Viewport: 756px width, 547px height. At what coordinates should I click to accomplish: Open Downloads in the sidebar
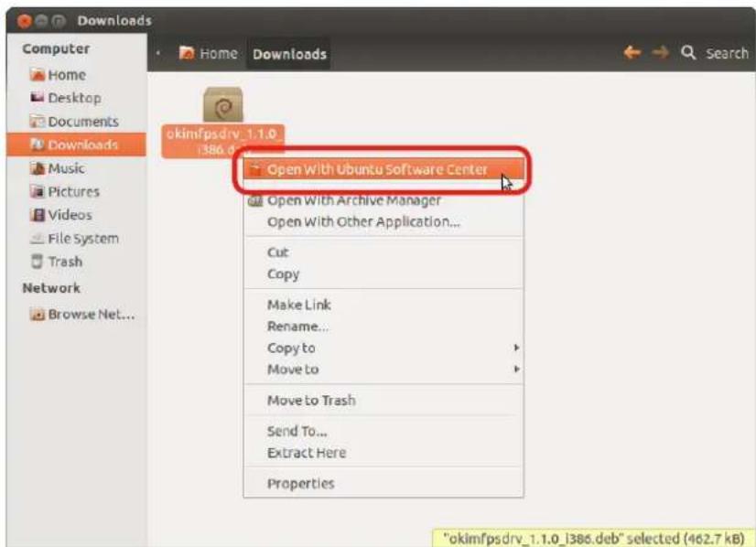76,145
